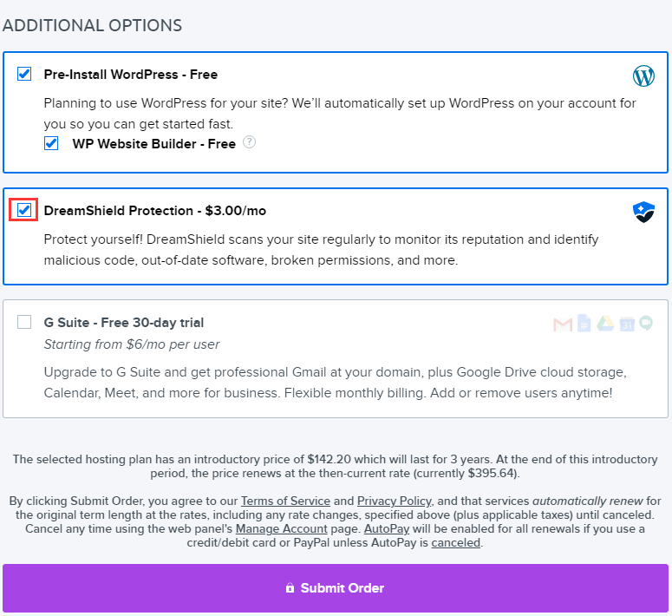Click the Hangouts chat icon
The width and height of the screenshot is (672, 616).
click(x=646, y=323)
